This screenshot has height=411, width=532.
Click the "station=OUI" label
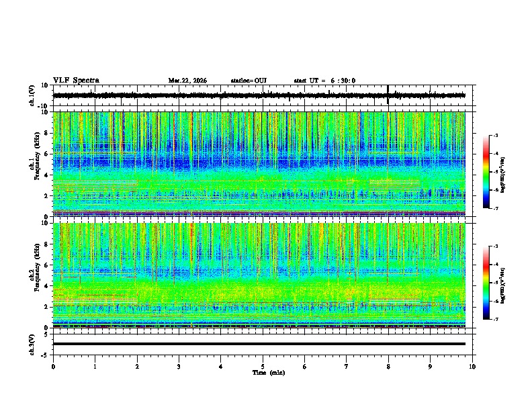249,81
